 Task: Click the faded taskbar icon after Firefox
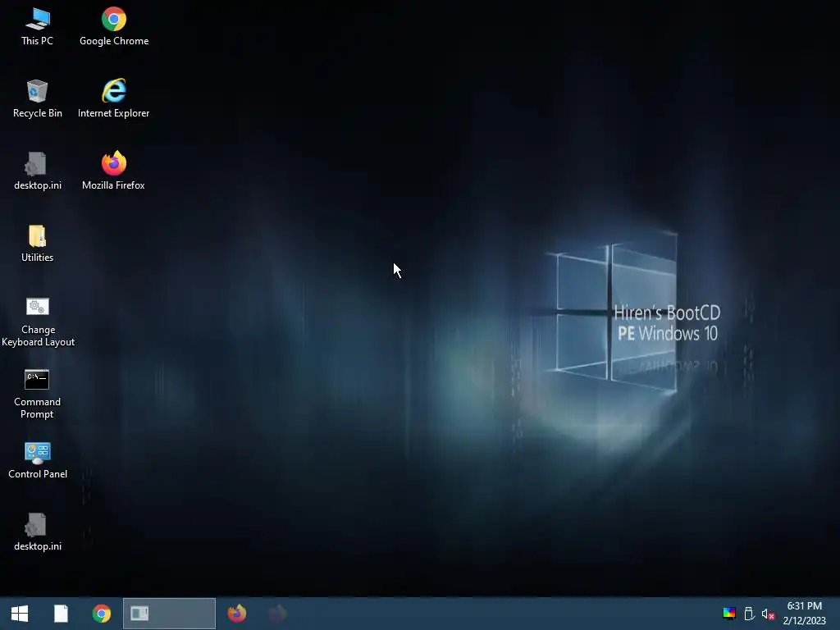pos(277,614)
